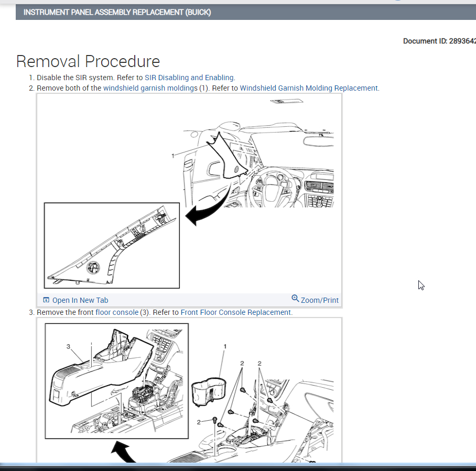
Task: Click the Open In New Tab icon
Action: (x=46, y=300)
